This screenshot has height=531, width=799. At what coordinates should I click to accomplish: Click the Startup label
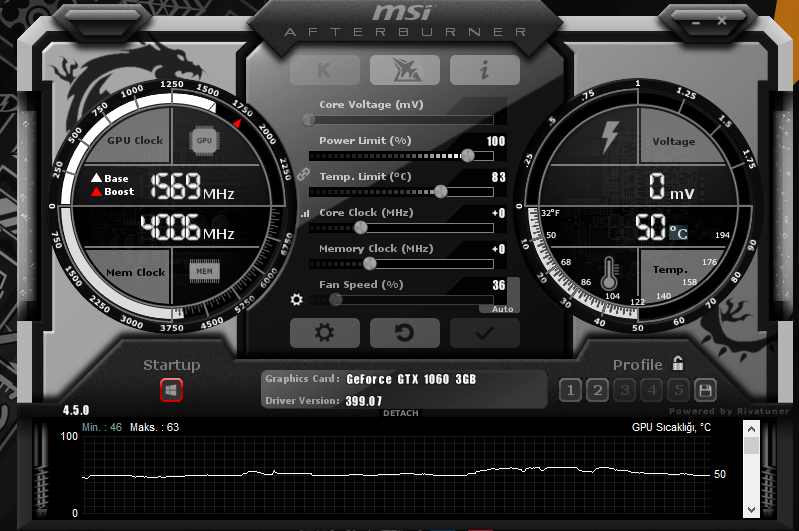(x=172, y=365)
